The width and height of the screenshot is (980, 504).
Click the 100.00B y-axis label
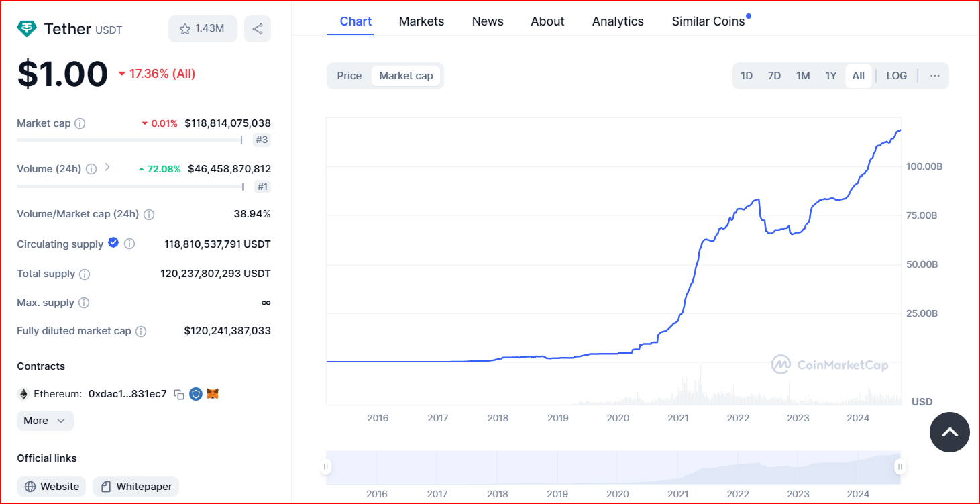[x=924, y=166]
